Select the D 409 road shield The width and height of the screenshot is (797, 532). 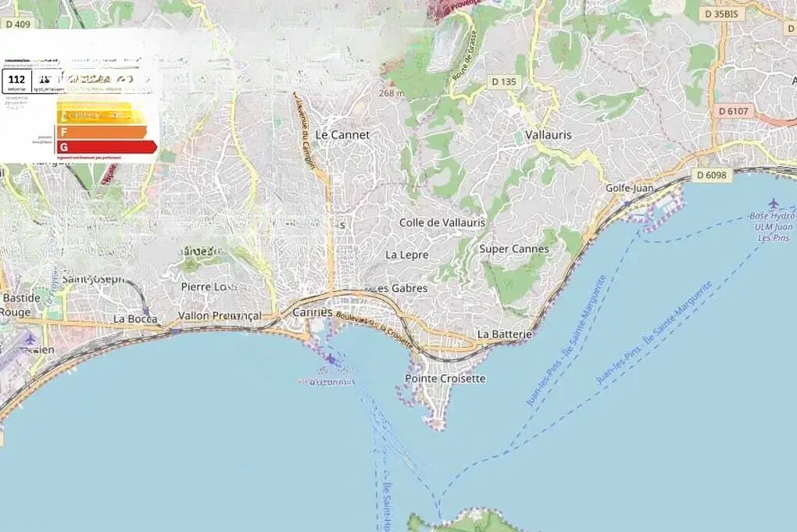pos(18,24)
